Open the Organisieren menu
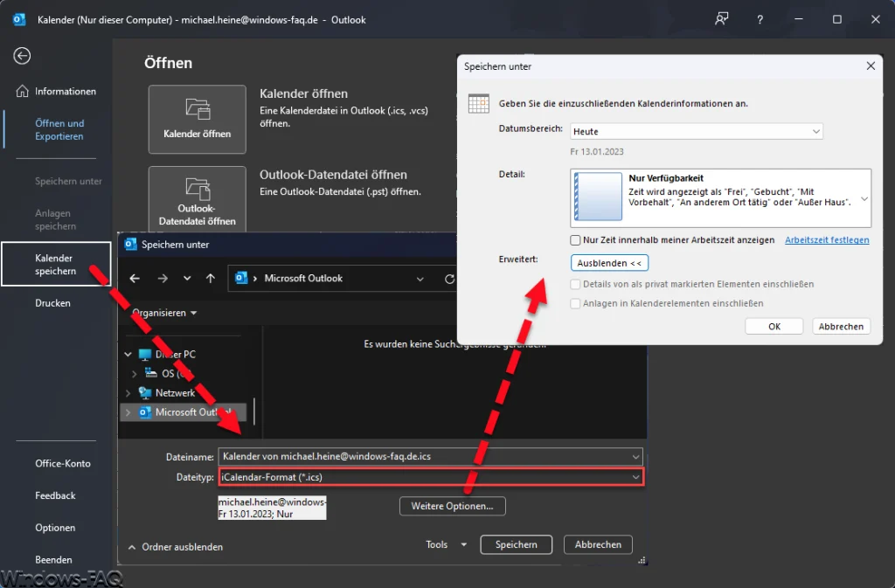Image resolution: width=895 pixels, height=588 pixels. 163,313
